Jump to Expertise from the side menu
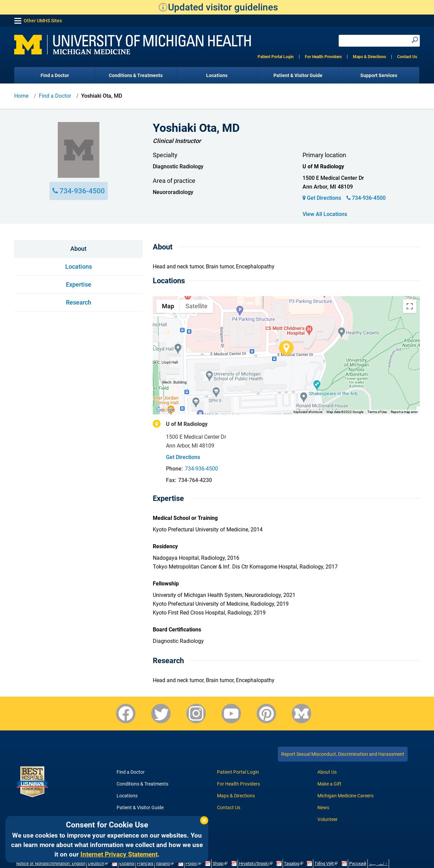Viewport: 434px width, 868px height. click(x=78, y=285)
